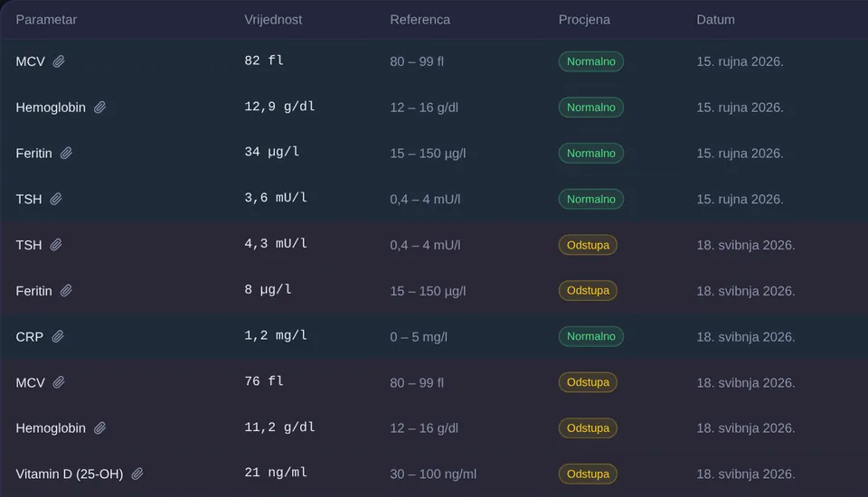Screen dimensions: 868x497
Task: Click the CRP parameter name
Action: coord(29,337)
